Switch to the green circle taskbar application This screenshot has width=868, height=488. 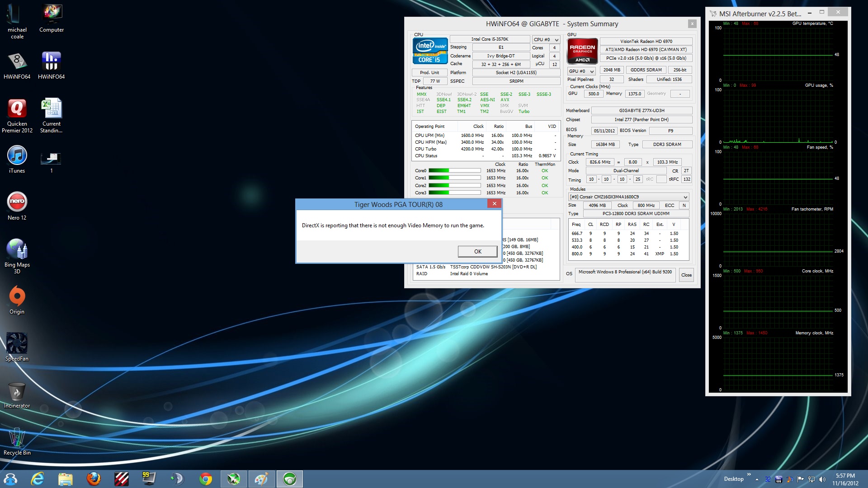pos(289,479)
